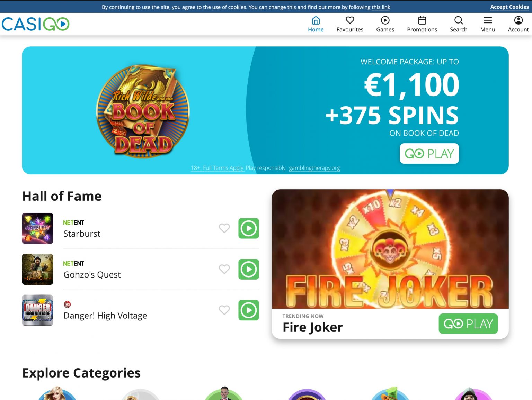Click Accept Cookies in the banner
Viewport: 532px width, 400px height.
[509, 7]
